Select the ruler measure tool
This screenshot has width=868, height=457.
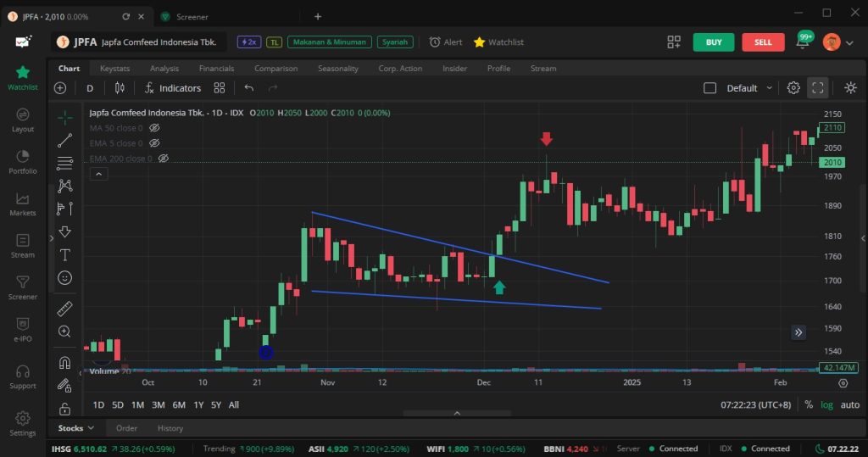coord(64,309)
